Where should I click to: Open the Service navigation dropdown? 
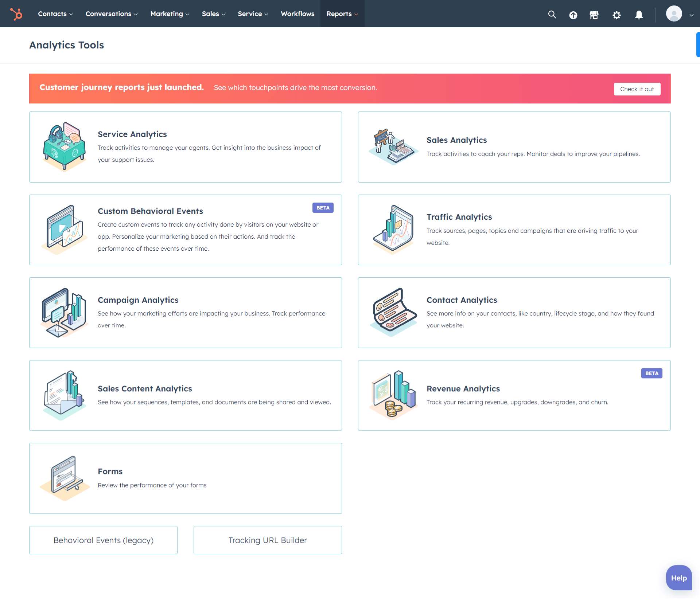click(252, 13)
